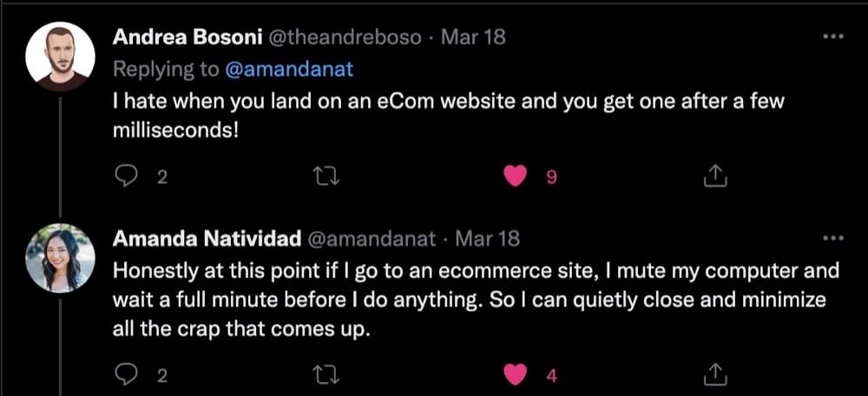Image resolution: width=868 pixels, height=396 pixels.
Task: Share Andrea Bosoni's tweet
Action: point(713,176)
